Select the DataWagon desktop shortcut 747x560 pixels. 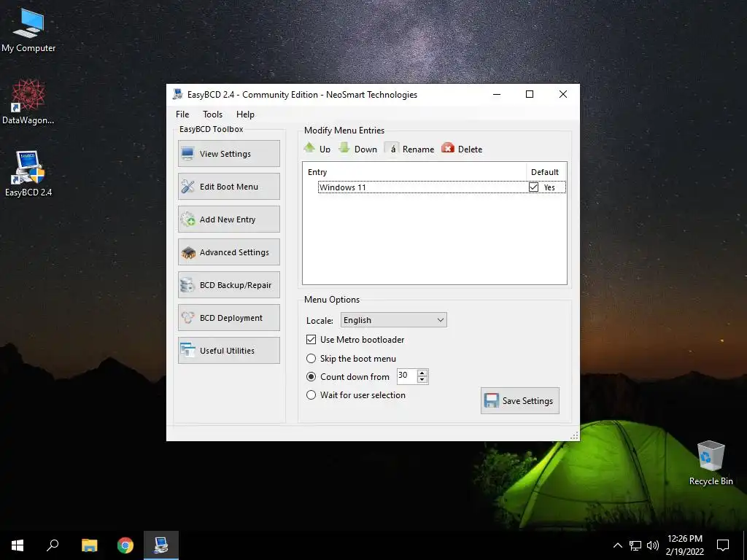(28, 102)
